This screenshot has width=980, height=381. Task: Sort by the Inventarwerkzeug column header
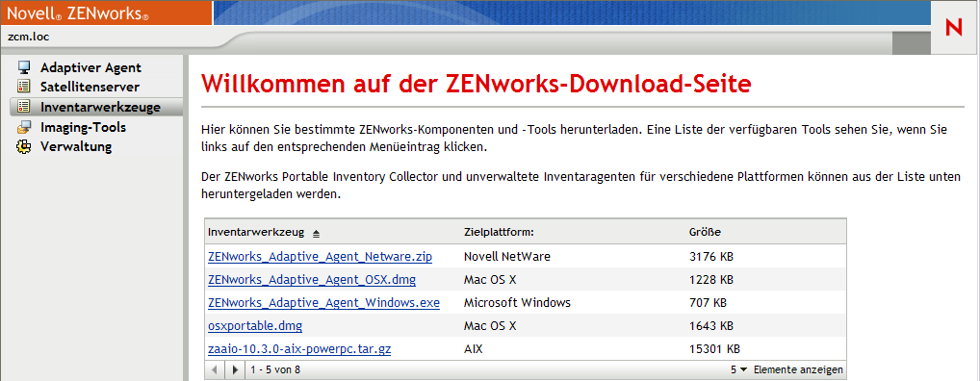(x=256, y=232)
